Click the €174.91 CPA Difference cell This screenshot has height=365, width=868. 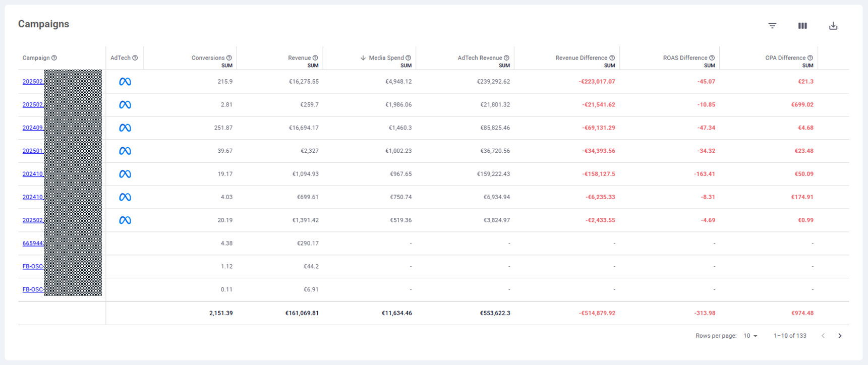coord(802,197)
